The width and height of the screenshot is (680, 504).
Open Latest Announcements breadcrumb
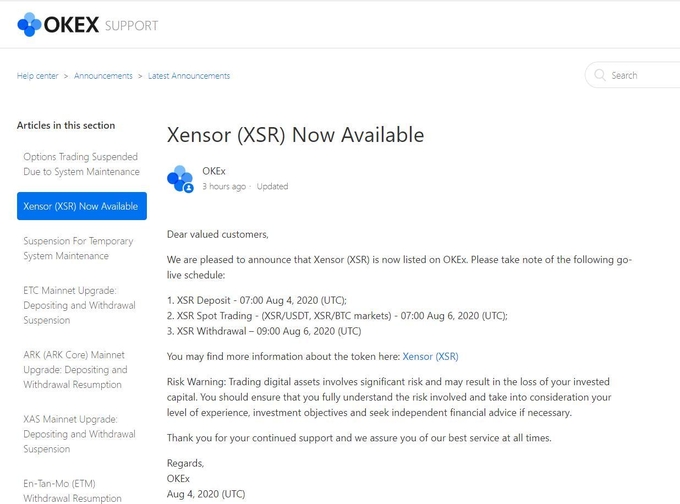click(189, 76)
